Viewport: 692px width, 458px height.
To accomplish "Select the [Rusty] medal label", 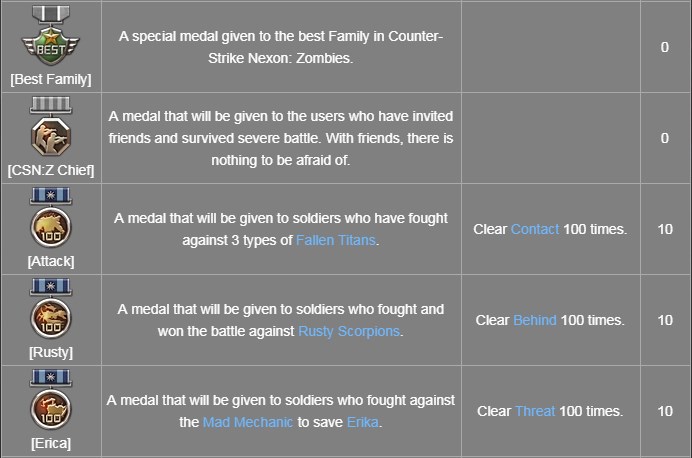I will (50, 352).
